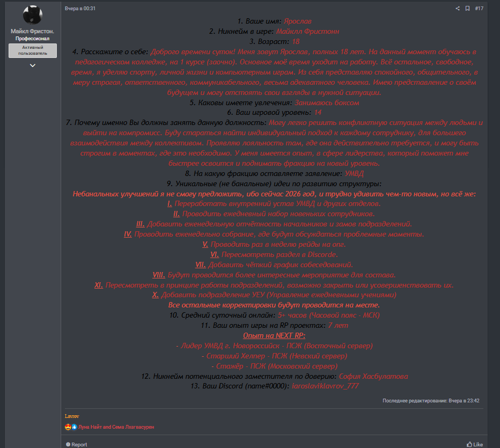Click the Профессионал user title
This screenshot has height=448, width=500.
click(32, 39)
